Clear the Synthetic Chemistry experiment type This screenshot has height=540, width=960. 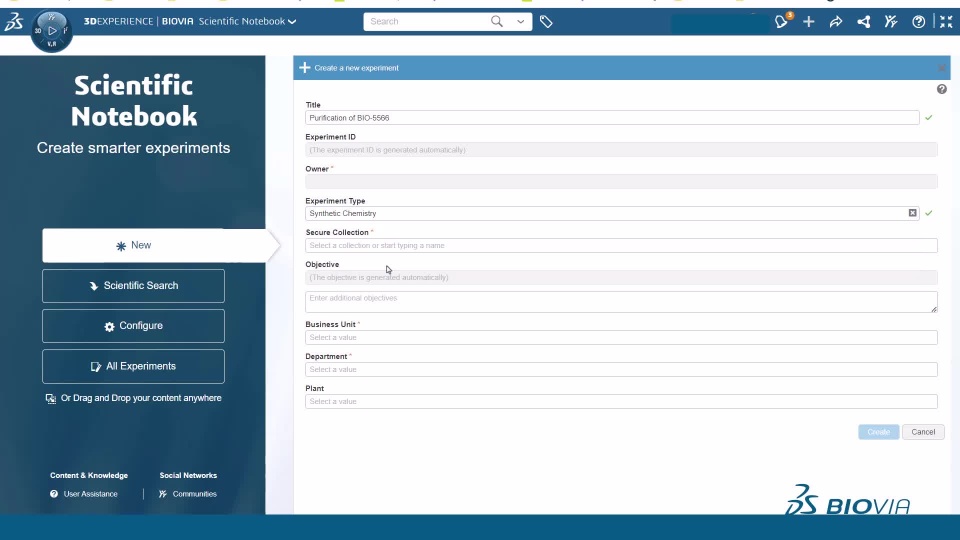click(x=912, y=213)
